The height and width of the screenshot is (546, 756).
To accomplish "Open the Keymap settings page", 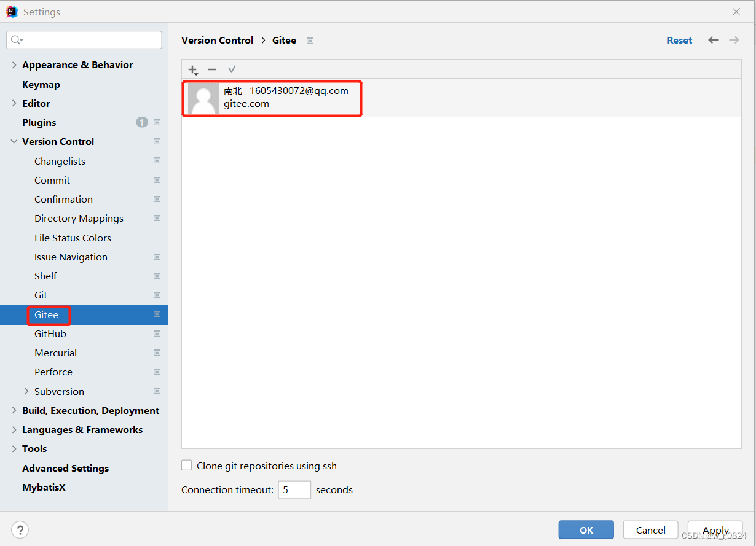I will pos(41,84).
